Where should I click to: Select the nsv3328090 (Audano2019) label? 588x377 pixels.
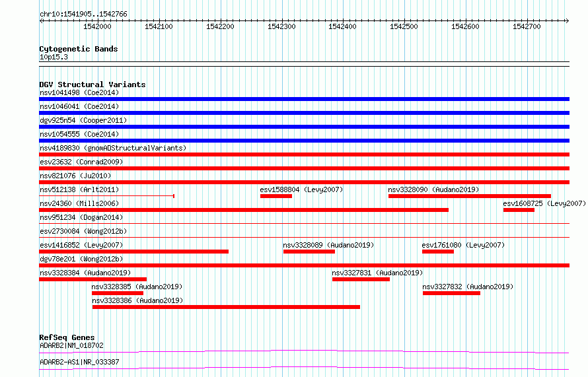click(433, 189)
